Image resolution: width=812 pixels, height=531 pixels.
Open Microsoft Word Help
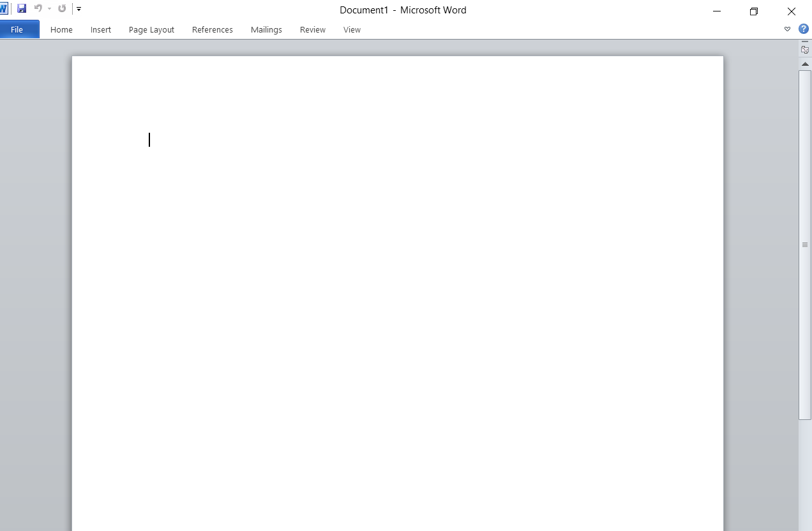(x=804, y=29)
